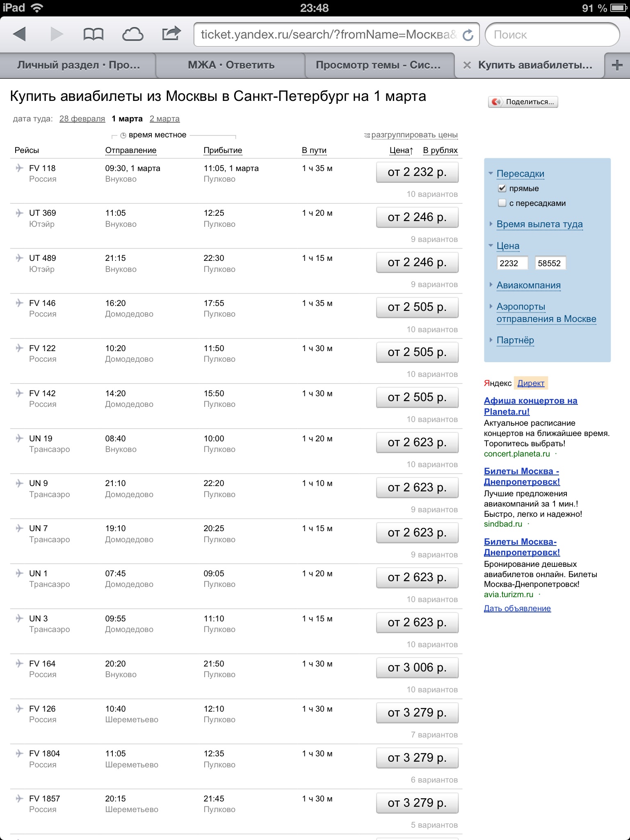The height and width of the screenshot is (840, 630).
Task: Tap the Safari share icon
Action: pyautogui.click(x=171, y=34)
